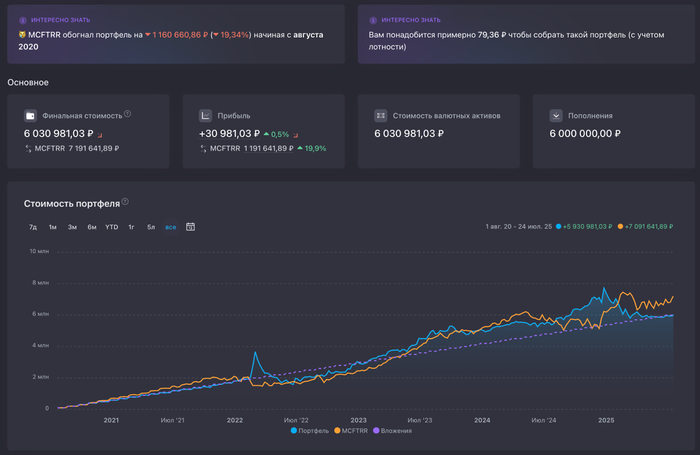This screenshot has height=455, width=700.
Task: Expand the Пополнения card arrow icon
Action: tap(555, 115)
